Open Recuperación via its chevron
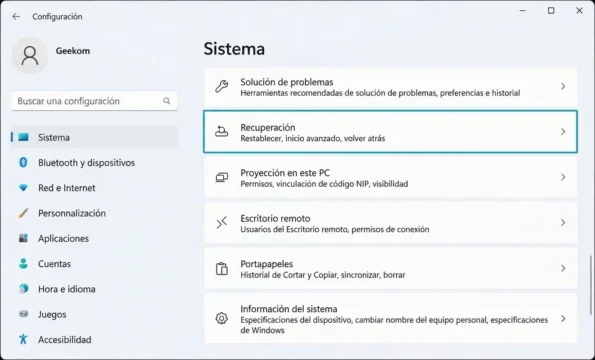 tap(563, 132)
